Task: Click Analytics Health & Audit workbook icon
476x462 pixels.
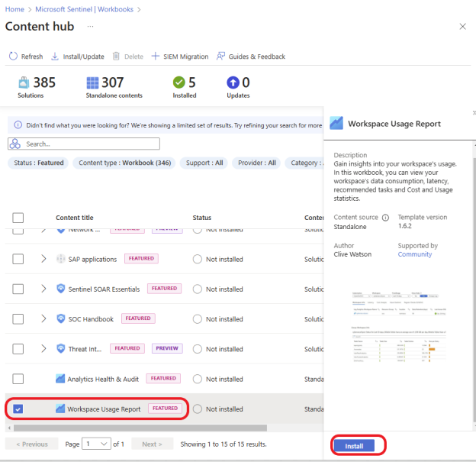Action: pos(60,379)
